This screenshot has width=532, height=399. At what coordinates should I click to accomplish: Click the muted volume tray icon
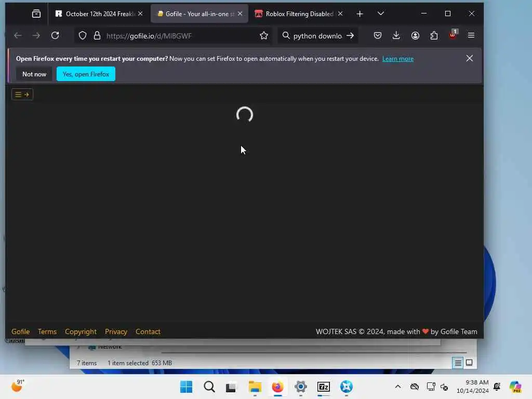(x=444, y=387)
